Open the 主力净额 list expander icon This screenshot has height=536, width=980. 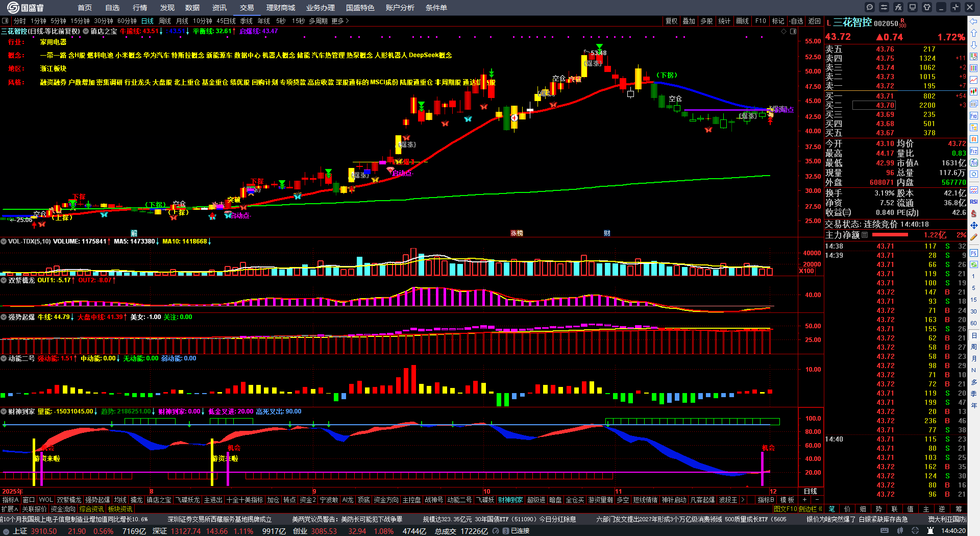click(865, 235)
